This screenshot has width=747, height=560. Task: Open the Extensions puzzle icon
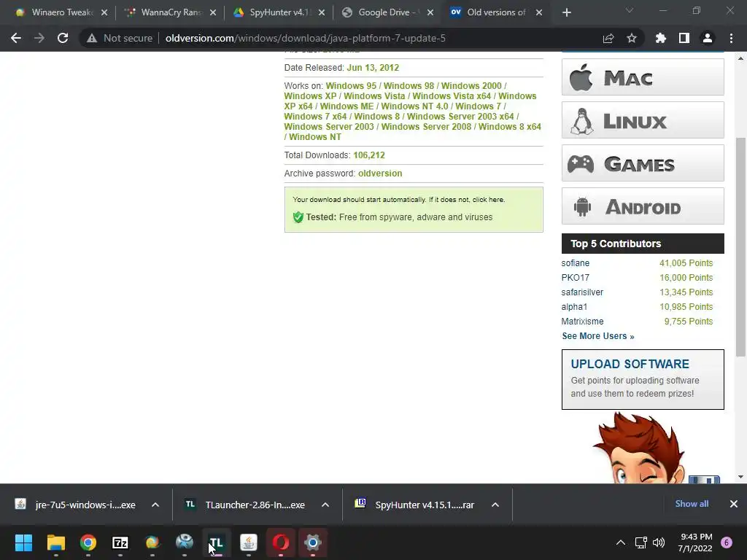661,38
